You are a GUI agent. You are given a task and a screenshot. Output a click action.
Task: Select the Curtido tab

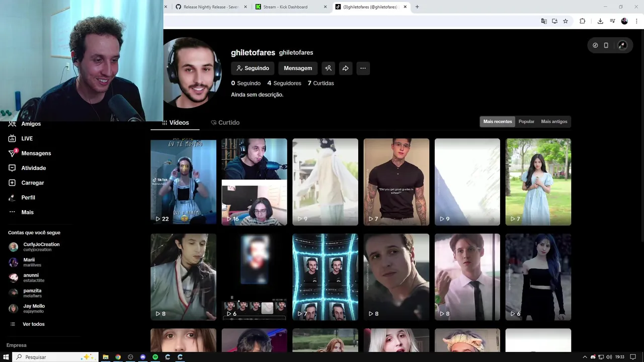tap(225, 123)
